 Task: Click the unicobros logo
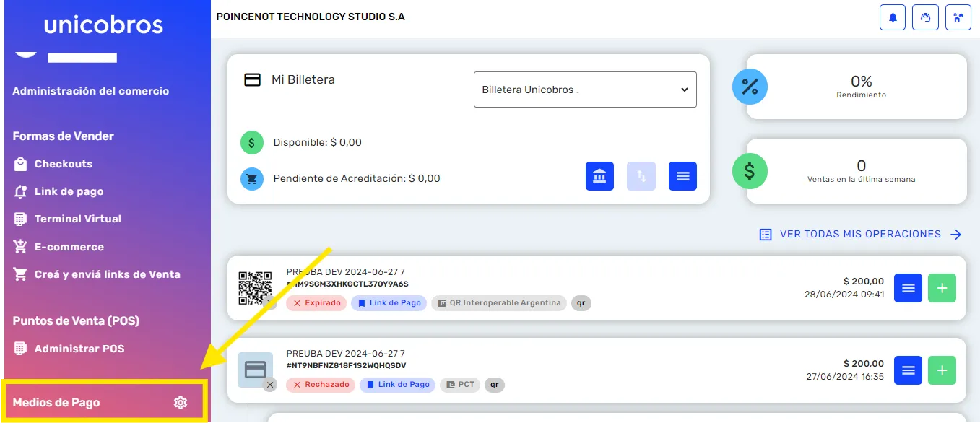pyautogui.click(x=103, y=25)
